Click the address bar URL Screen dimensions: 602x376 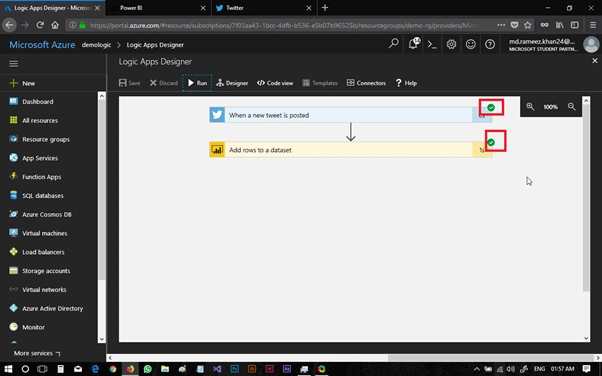coord(284,25)
